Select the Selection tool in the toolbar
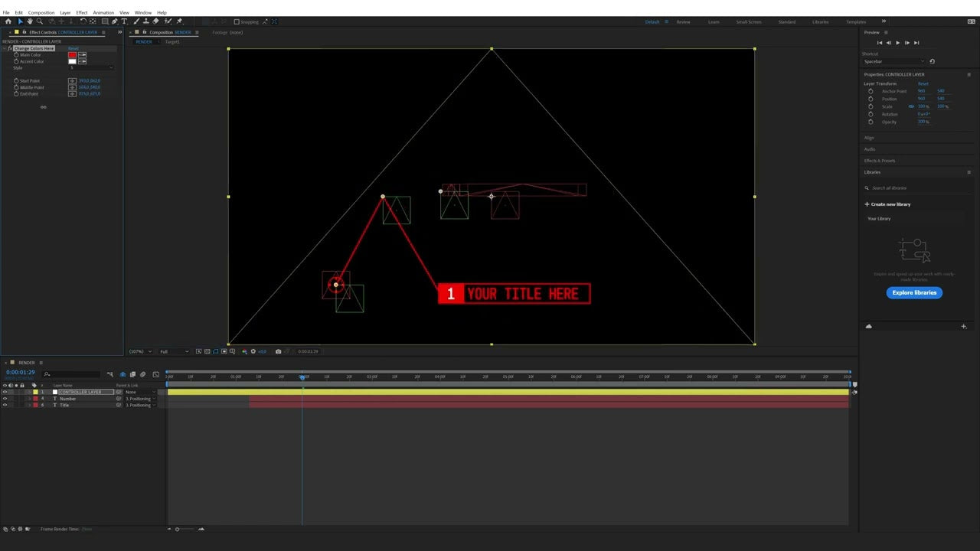The height and width of the screenshot is (551, 980). 21,21
